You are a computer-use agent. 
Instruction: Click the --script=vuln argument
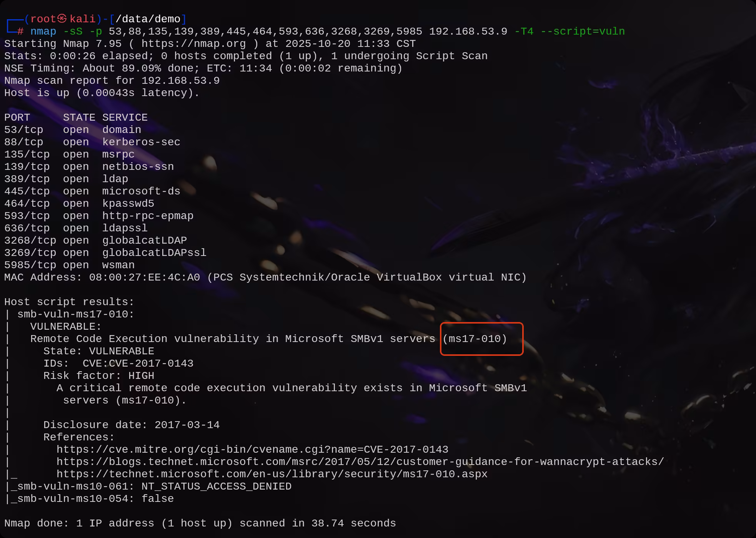(583, 32)
